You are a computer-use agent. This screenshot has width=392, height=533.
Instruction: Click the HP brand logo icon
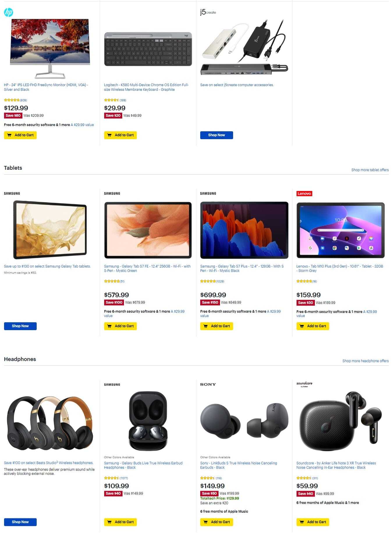point(8,12)
